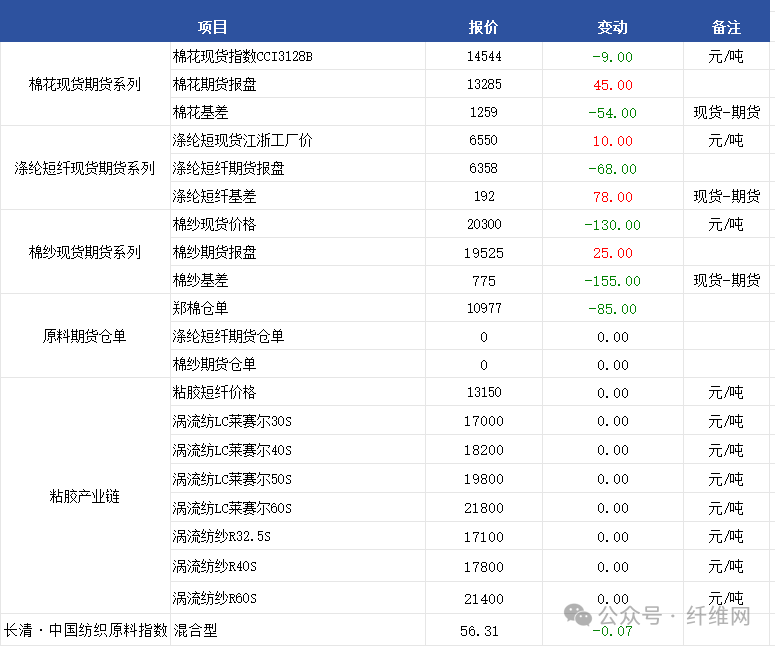
Task: Click the price value 13285
Action: point(484,85)
